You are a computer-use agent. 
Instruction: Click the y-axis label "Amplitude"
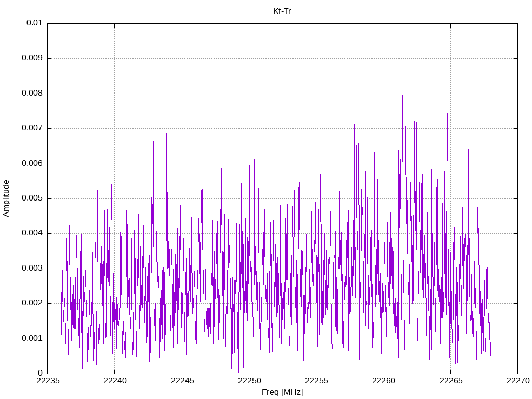click(x=6, y=198)
